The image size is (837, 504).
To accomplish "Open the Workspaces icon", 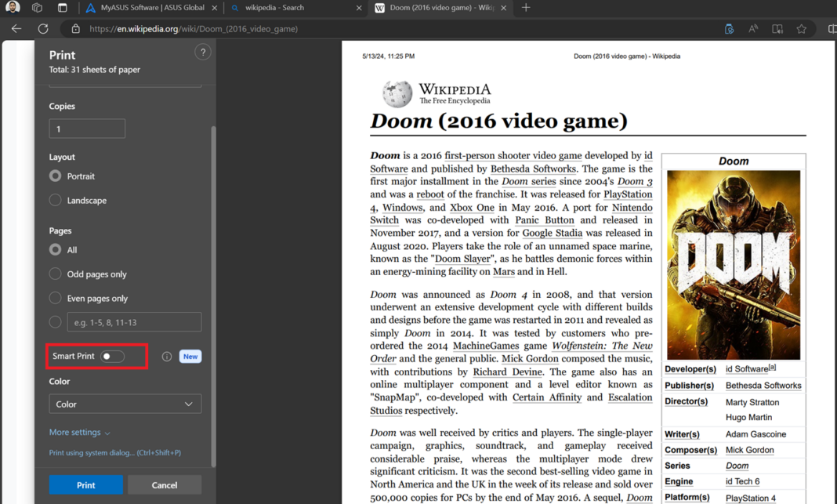I will pos(37,8).
